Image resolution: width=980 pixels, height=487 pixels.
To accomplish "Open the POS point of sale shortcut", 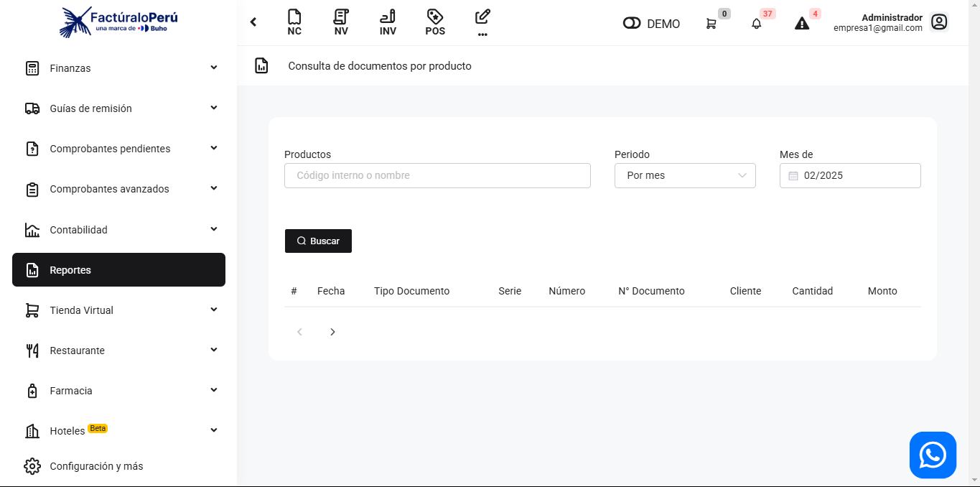I will pos(435,22).
